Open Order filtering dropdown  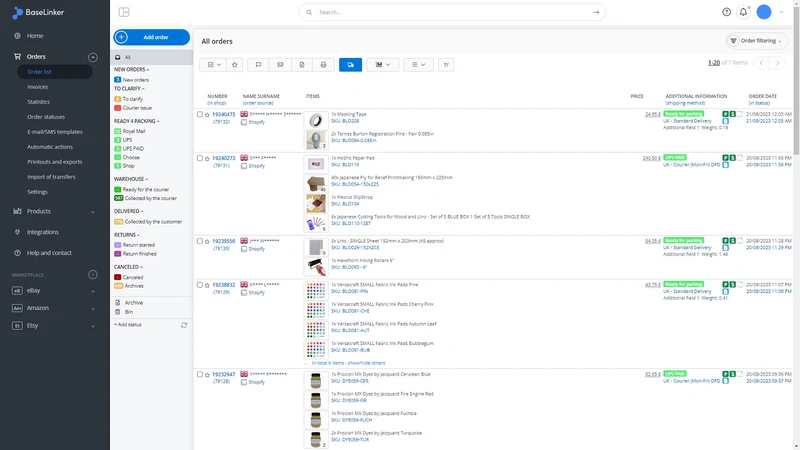(756, 41)
